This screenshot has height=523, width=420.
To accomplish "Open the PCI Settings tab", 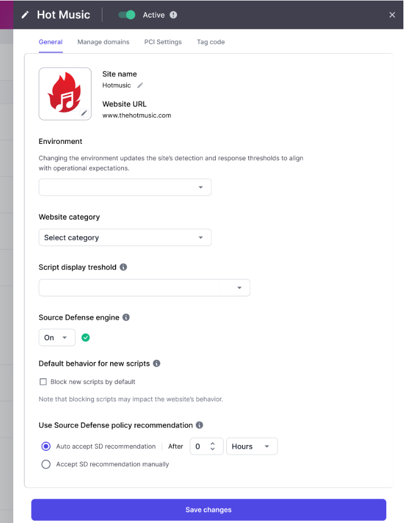I will click(x=163, y=42).
